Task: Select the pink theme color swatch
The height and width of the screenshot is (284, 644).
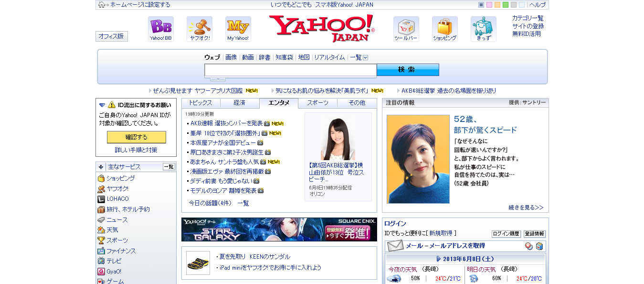Action: [x=489, y=5]
